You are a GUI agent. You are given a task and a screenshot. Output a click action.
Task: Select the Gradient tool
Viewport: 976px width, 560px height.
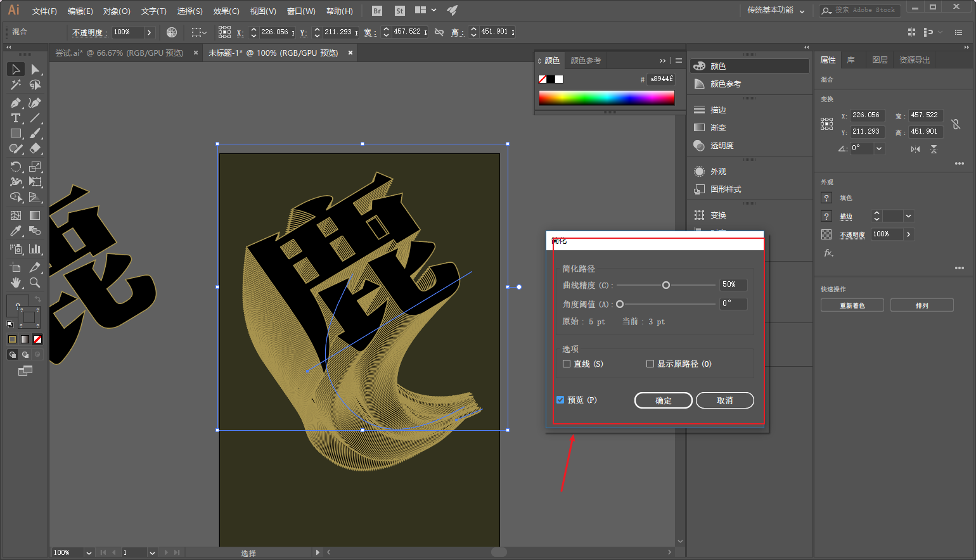35,215
